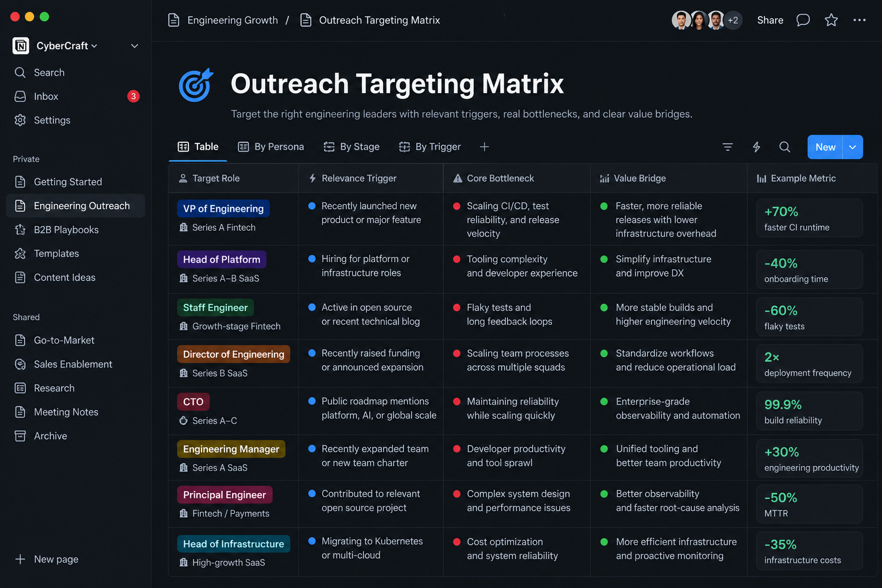Screen dimensions: 882x588
Task: Open the Inbox from the sidebar
Action: (76, 96)
